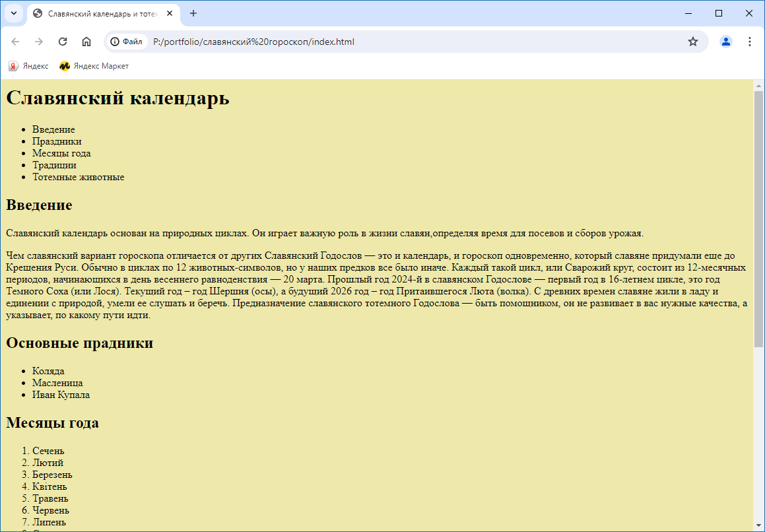Image resolution: width=765 pixels, height=532 pixels.
Task: Click the vertical scrollbar thumb
Action: (x=758, y=218)
